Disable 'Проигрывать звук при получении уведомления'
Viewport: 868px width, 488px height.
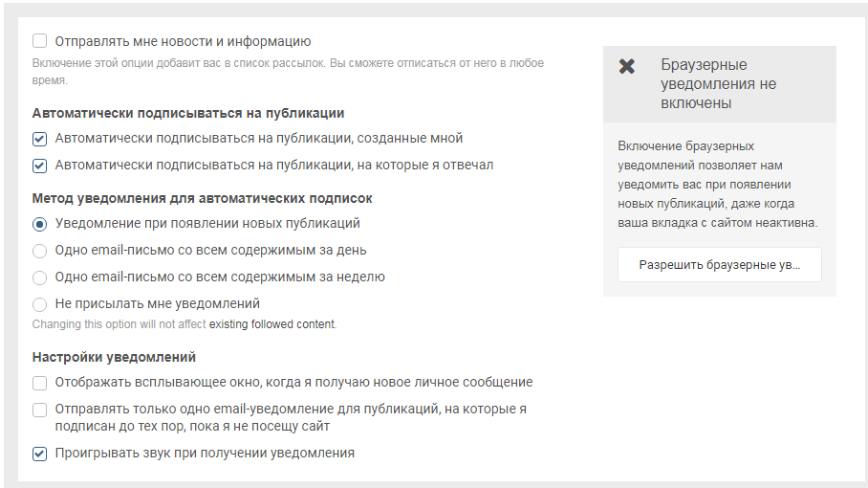point(39,454)
